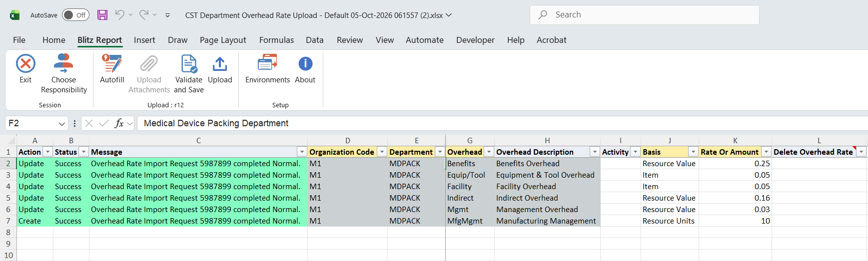Redo the last action

143,15
